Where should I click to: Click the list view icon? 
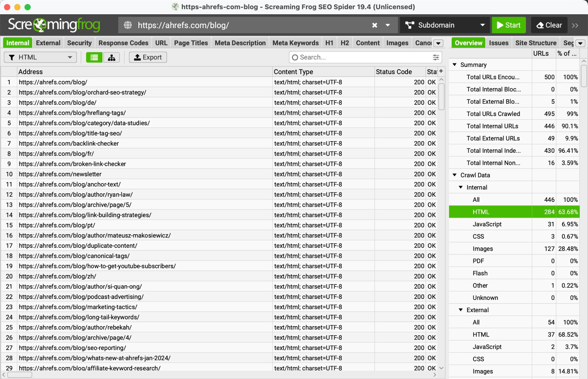93,57
